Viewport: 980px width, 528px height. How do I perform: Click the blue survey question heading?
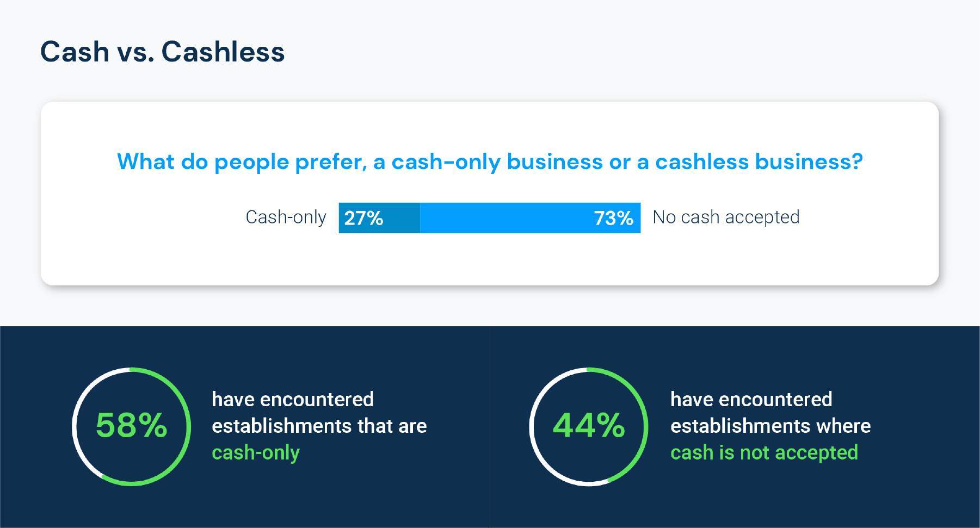490,162
